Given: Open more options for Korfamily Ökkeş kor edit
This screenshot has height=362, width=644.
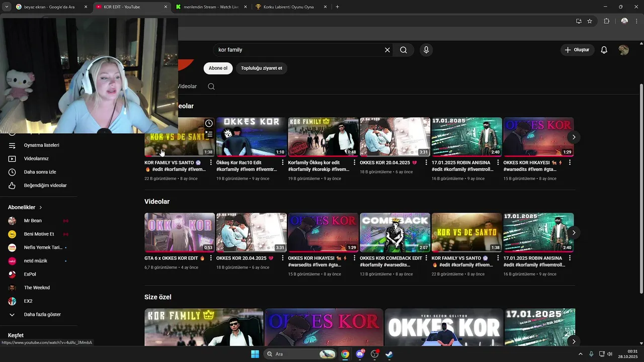Looking at the screenshot, I should click(x=355, y=163).
